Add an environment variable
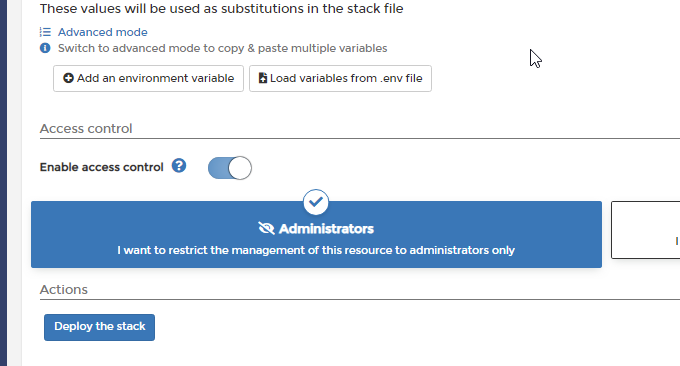The image size is (680, 366). pos(148,78)
